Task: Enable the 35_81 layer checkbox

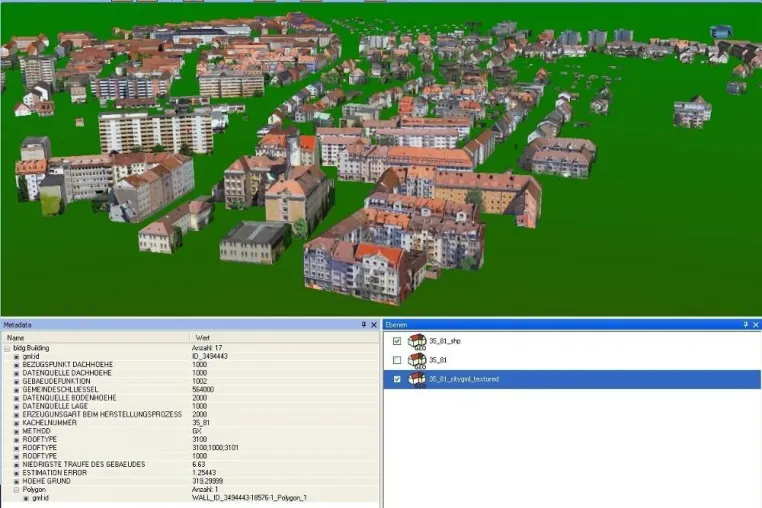Action: (x=397, y=360)
